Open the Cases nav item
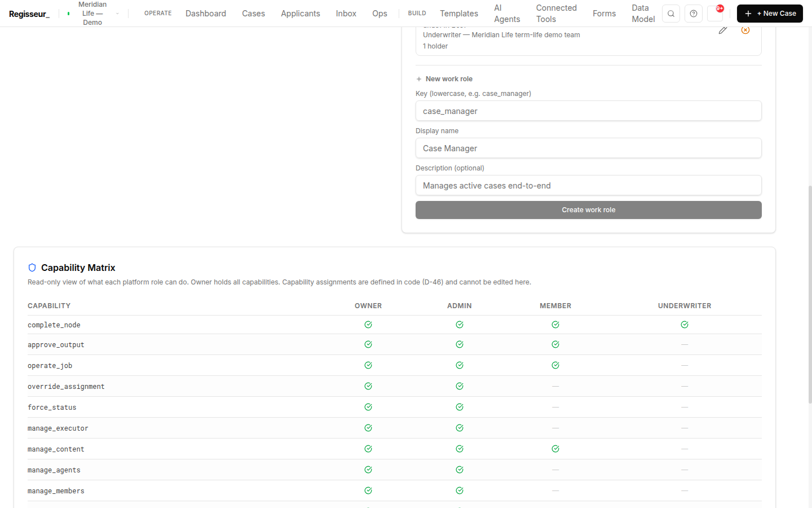 click(253, 14)
